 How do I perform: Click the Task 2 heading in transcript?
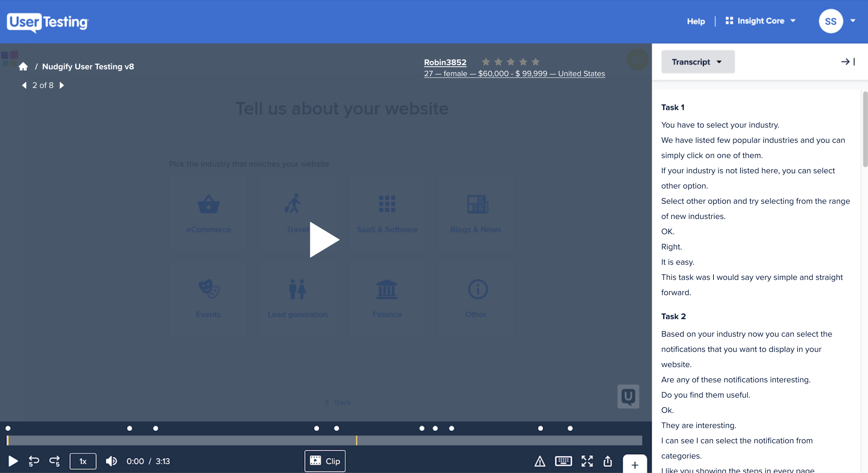click(673, 316)
